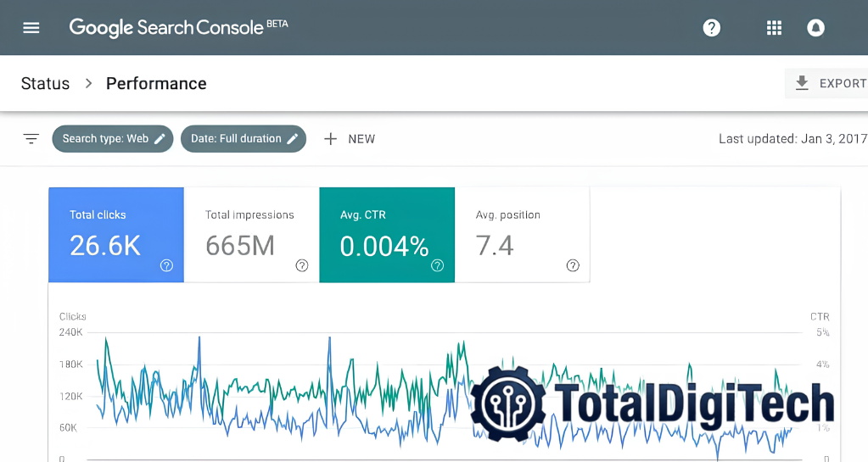Open the help question mark icon in header
Viewport: 868px width, 462px height.
pyautogui.click(x=711, y=28)
